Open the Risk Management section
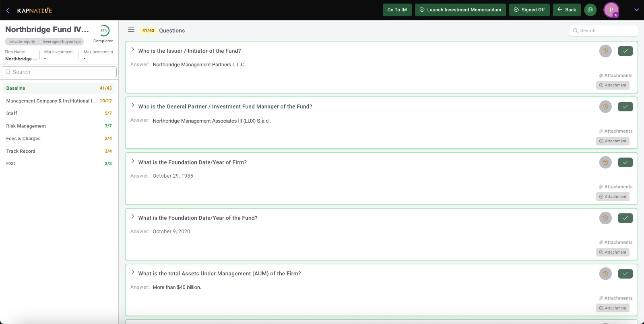This screenshot has width=644, height=324. coord(59,126)
